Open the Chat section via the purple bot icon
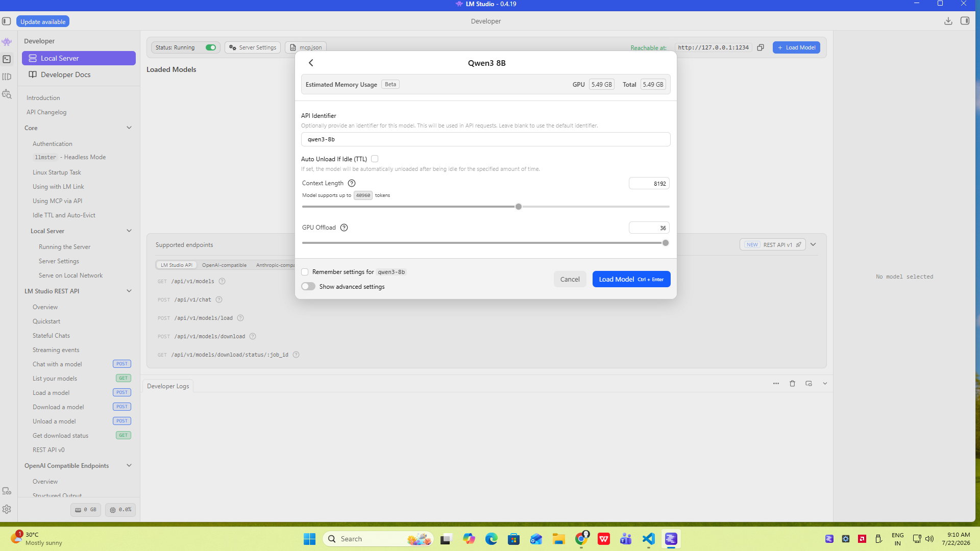 coord(7,42)
